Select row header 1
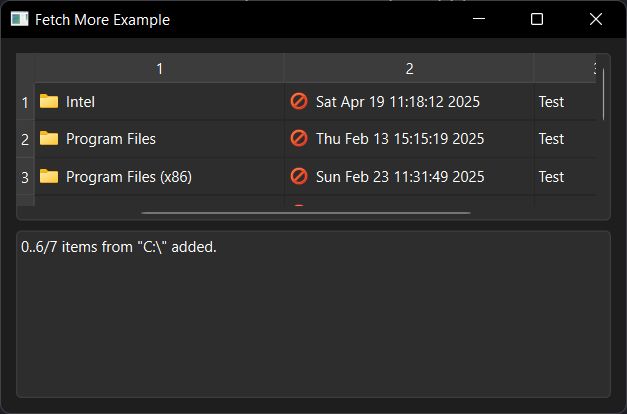627x414 pixels. click(x=25, y=102)
